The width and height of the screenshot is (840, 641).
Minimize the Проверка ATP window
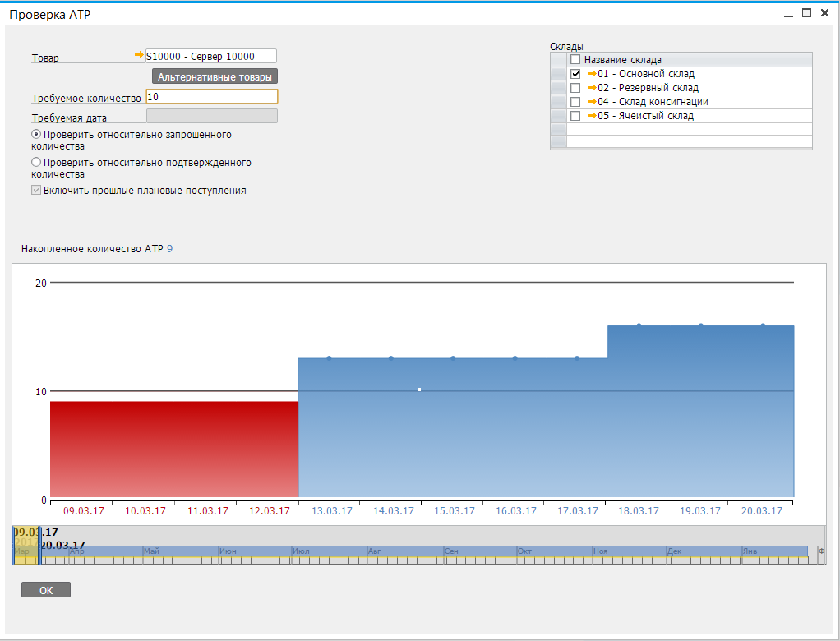(x=788, y=14)
